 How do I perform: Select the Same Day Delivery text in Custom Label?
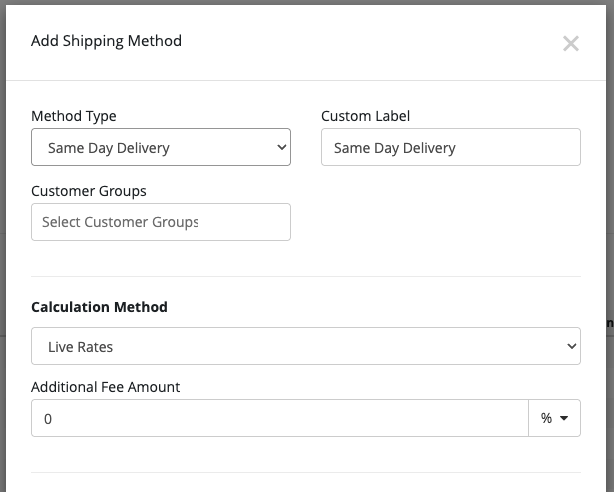(x=395, y=148)
